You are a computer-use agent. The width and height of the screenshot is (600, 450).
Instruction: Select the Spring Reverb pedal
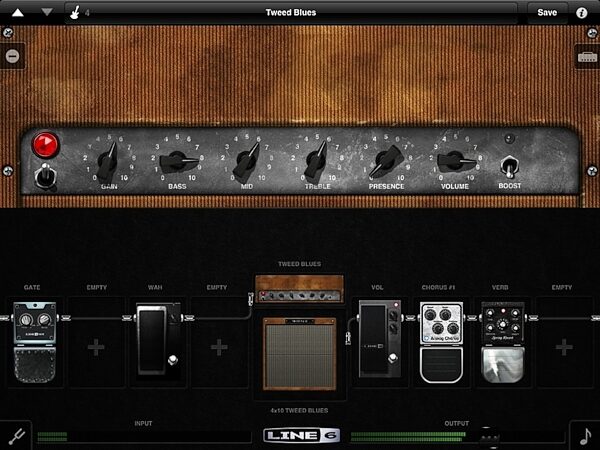click(502, 342)
